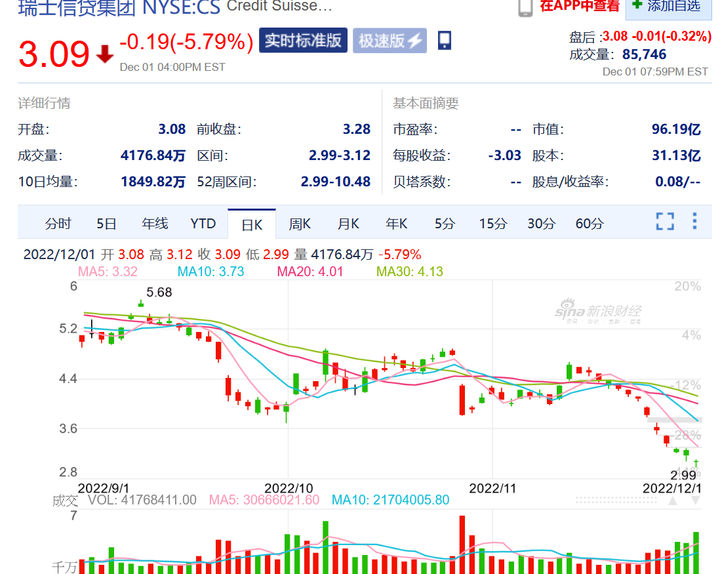The width and height of the screenshot is (720, 574).
Task: Click the 股息/收益率 0.08/-- value
Action: click(x=678, y=181)
